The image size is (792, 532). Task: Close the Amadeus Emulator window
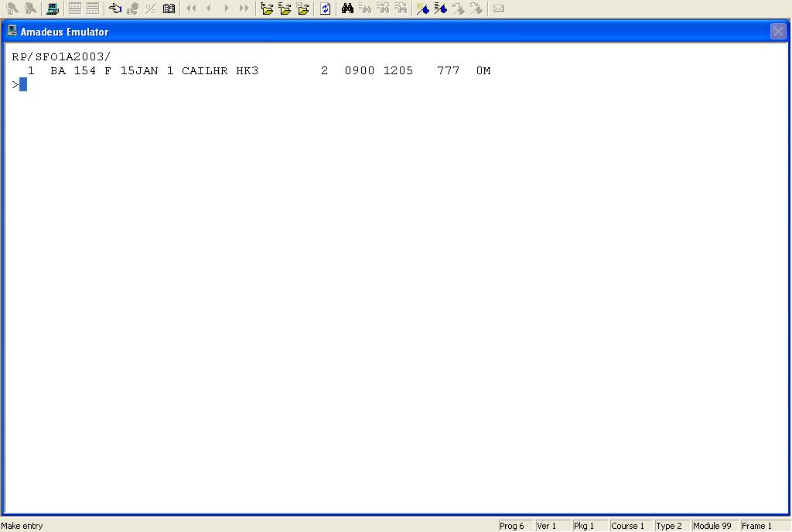[778, 32]
